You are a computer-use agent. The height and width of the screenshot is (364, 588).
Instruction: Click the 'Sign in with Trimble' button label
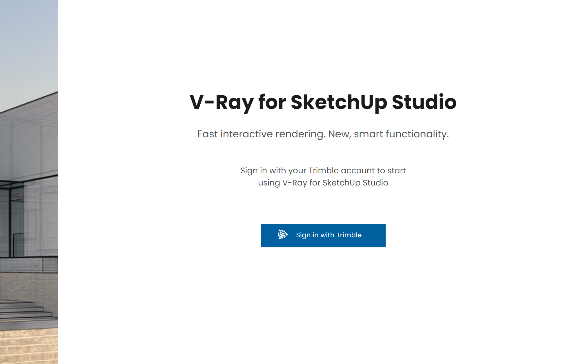[329, 235]
